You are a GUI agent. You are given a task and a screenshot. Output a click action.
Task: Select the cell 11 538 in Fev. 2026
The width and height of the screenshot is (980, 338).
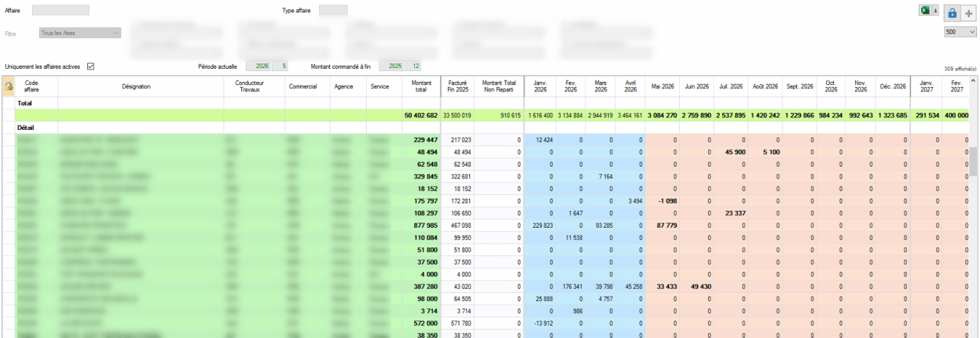coord(570,238)
